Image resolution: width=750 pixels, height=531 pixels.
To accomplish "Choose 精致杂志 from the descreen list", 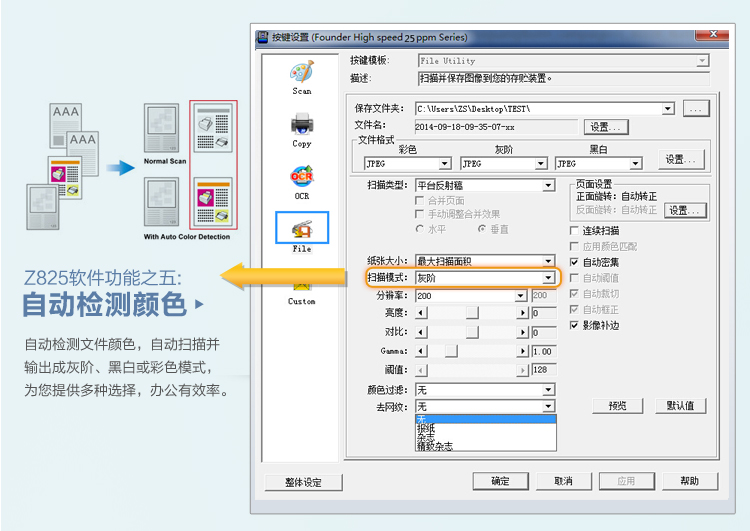I will coord(434,446).
